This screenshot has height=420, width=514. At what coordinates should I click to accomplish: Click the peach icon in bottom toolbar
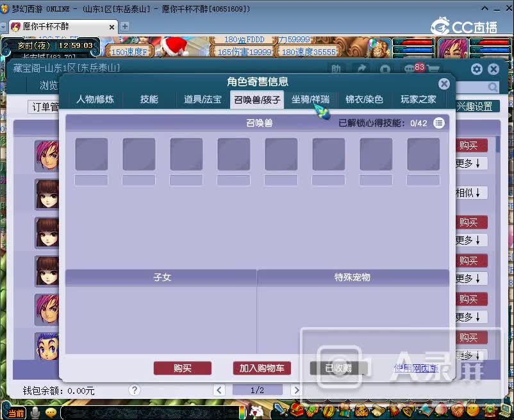click(x=440, y=409)
